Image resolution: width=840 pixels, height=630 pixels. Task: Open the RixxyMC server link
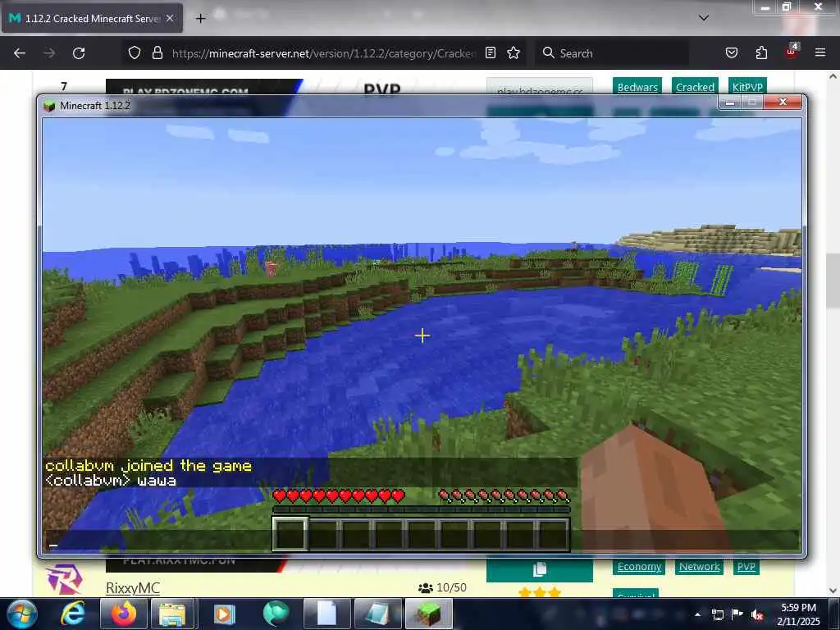point(133,587)
